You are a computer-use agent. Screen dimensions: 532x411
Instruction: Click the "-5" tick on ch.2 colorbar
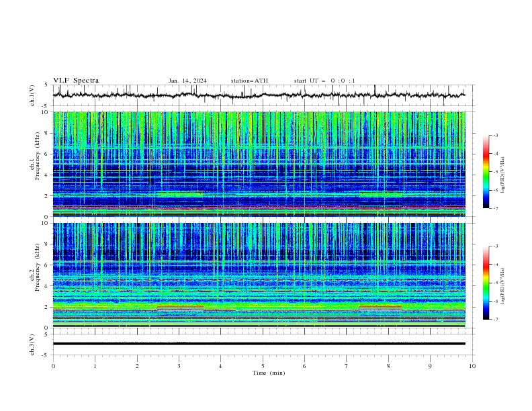(495, 283)
